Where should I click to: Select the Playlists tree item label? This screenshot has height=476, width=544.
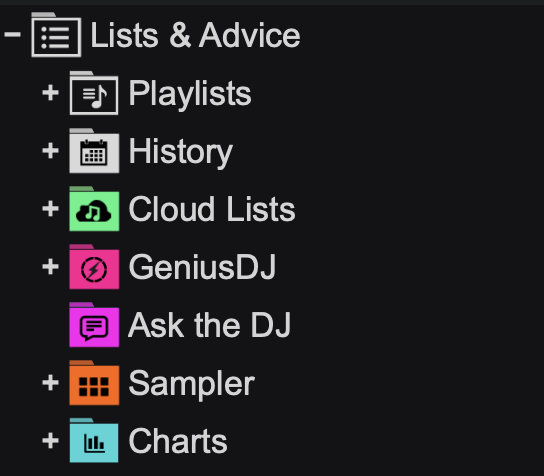point(190,94)
